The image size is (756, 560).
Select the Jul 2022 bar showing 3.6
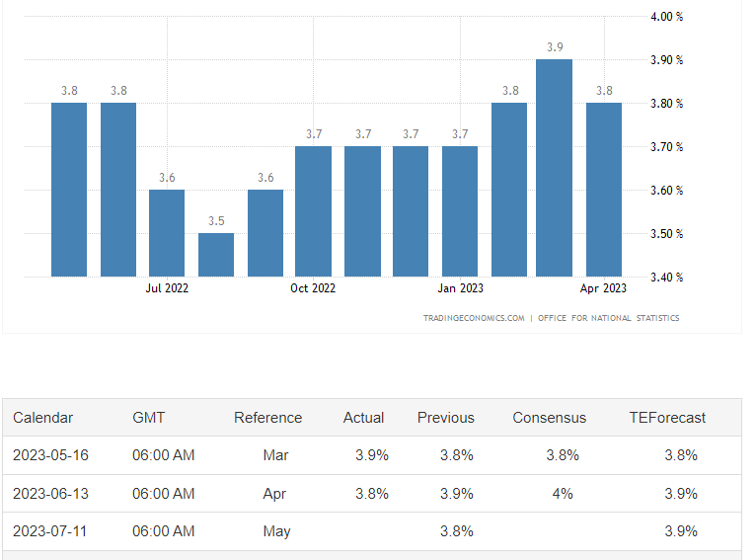tap(167, 233)
